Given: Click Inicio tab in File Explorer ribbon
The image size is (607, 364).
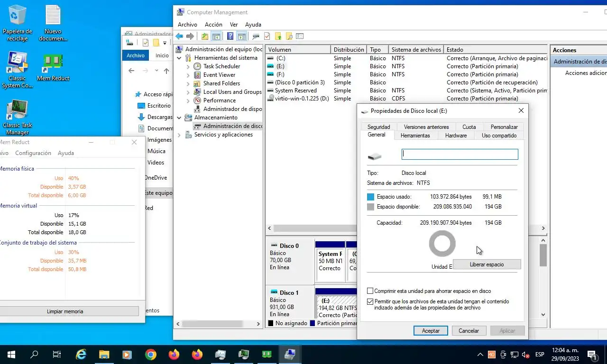Looking at the screenshot, I should pyautogui.click(x=162, y=55).
